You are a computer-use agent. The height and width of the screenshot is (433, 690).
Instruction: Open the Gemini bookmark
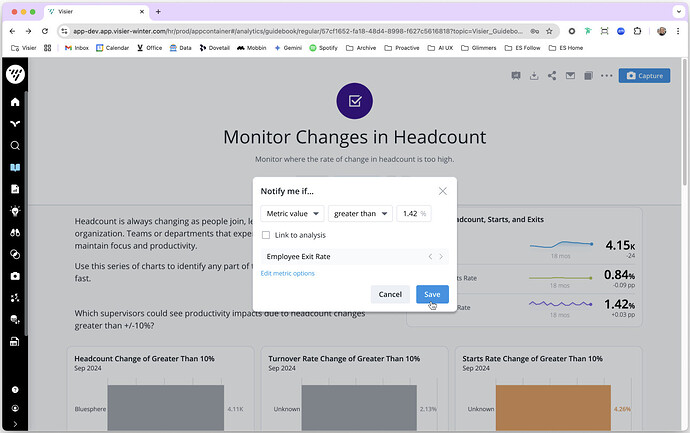[288, 48]
